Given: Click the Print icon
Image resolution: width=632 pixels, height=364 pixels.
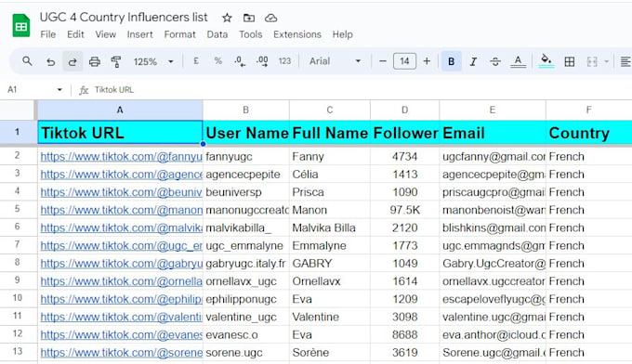Looking at the screenshot, I should pos(94,61).
